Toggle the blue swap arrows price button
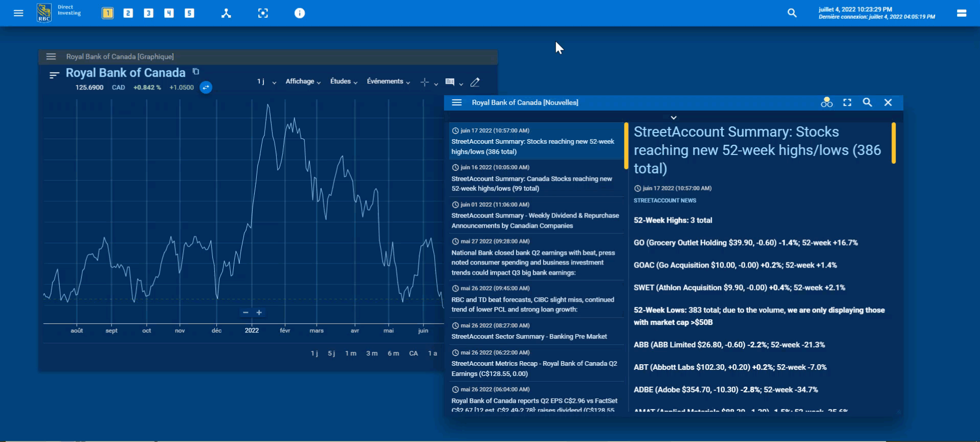The image size is (980, 442). click(206, 87)
